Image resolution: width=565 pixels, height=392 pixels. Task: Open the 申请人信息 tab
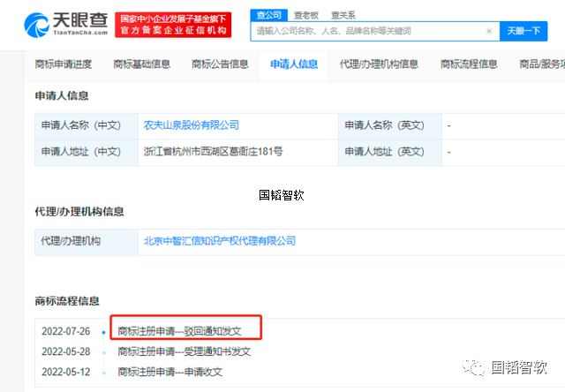coord(294,64)
